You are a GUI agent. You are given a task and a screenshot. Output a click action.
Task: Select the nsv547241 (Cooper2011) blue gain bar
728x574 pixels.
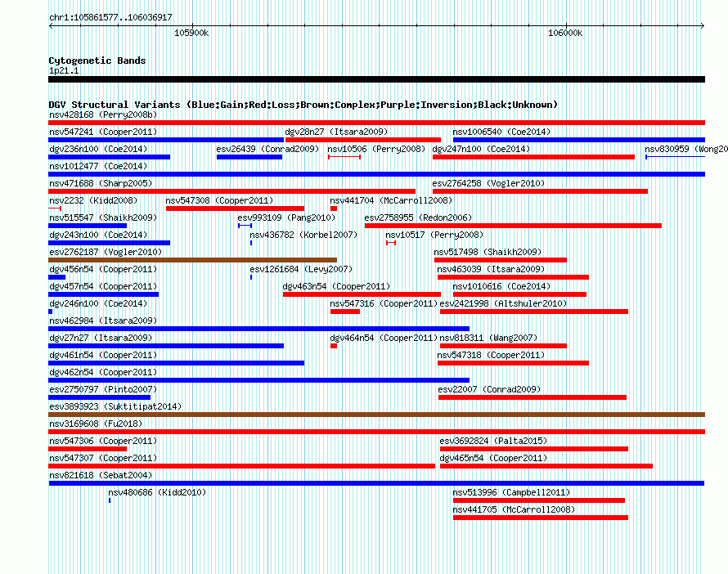(166, 140)
